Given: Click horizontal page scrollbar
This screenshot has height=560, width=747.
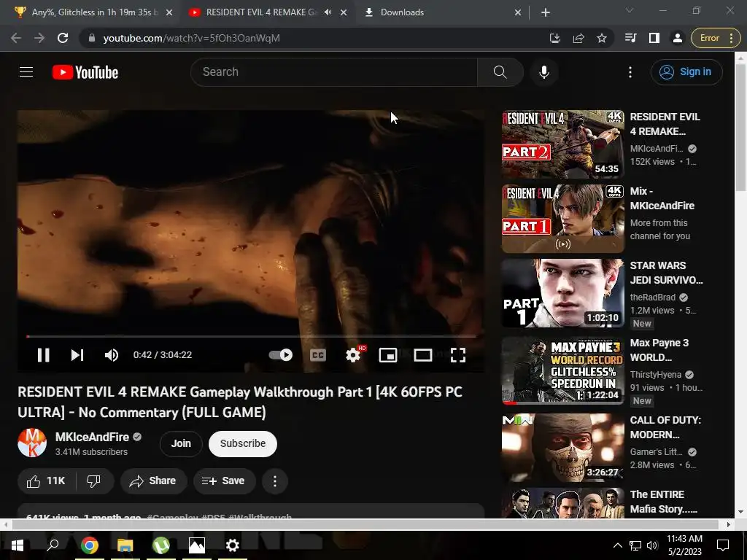Looking at the screenshot, I should pyautogui.click(x=365, y=524).
